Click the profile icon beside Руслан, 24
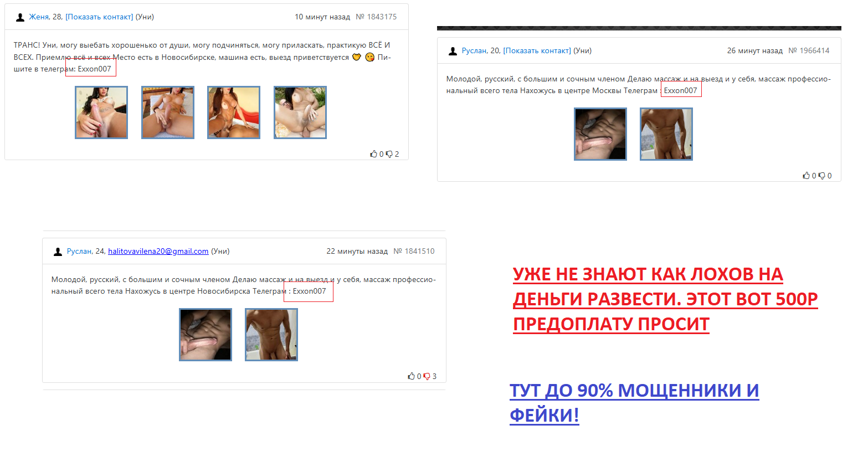The image size is (868, 466). tap(58, 252)
